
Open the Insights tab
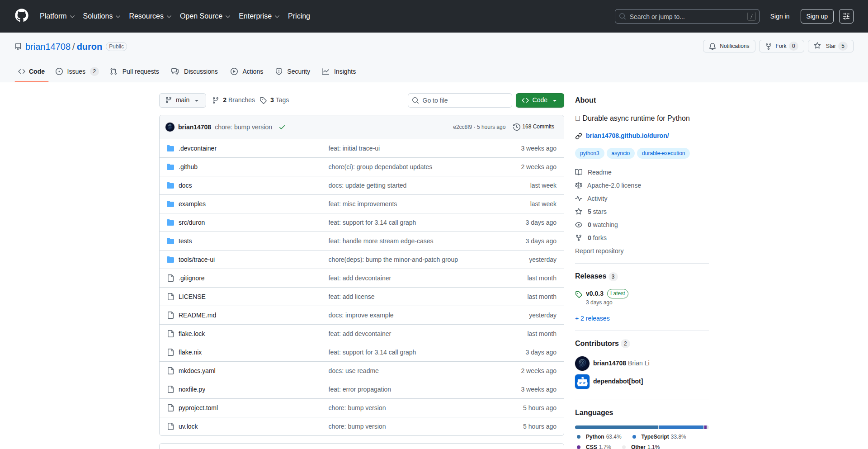click(x=339, y=71)
